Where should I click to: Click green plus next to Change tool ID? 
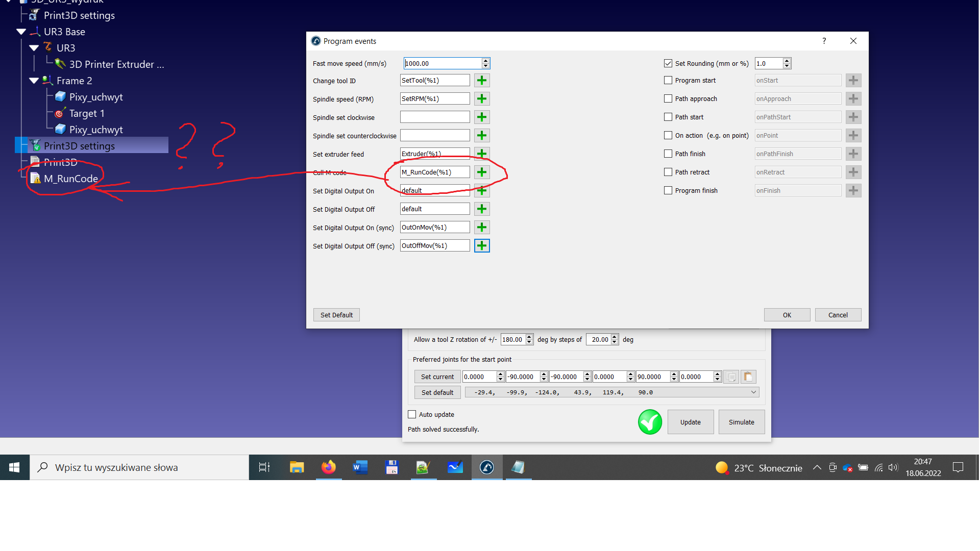(481, 81)
